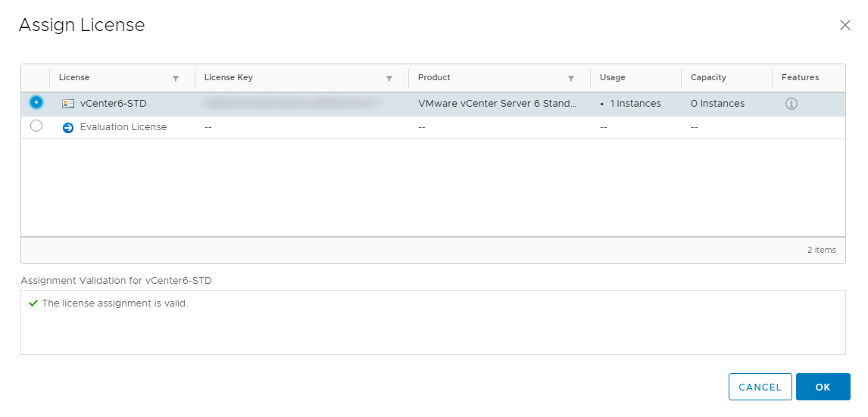The height and width of the screenshot is (417, 868).
Task: Click the green checkmark validation icon
Action: point(33,303)
